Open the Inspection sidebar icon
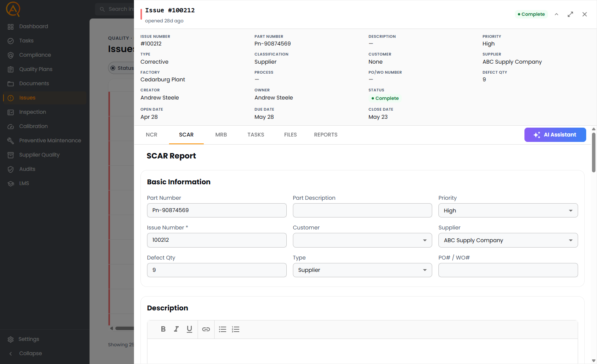This screenshot has width=597, height=364. pyautogui.click(x=11, y=112)
